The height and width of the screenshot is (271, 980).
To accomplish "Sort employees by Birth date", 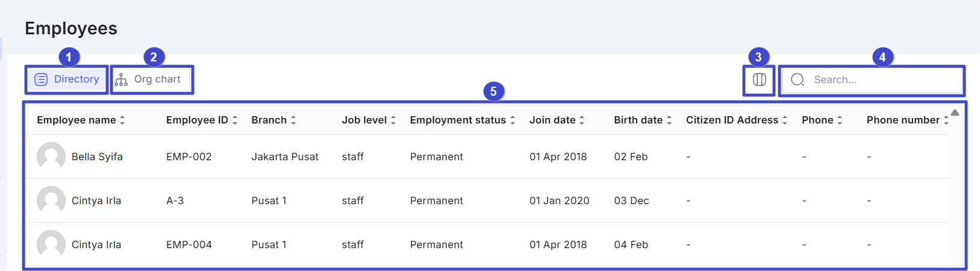I will [669, 120].
